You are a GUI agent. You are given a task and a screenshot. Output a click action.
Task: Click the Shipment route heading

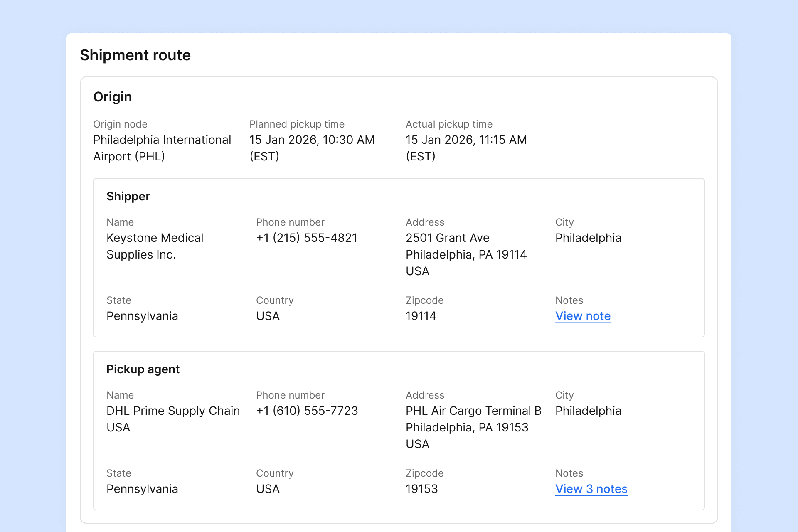135,55
